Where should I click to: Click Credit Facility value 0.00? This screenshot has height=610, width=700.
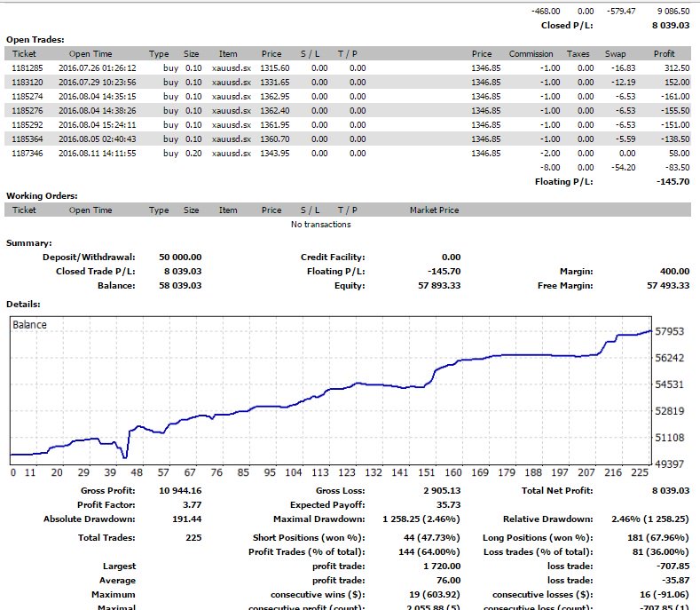point(452,257)
